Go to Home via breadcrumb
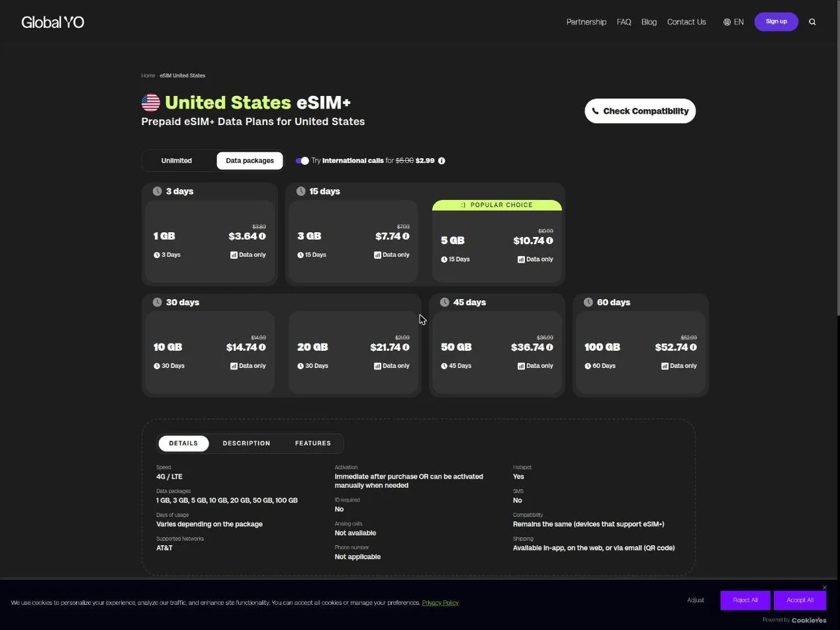Viewport: 840px width, 630px height. pos(148,75)
